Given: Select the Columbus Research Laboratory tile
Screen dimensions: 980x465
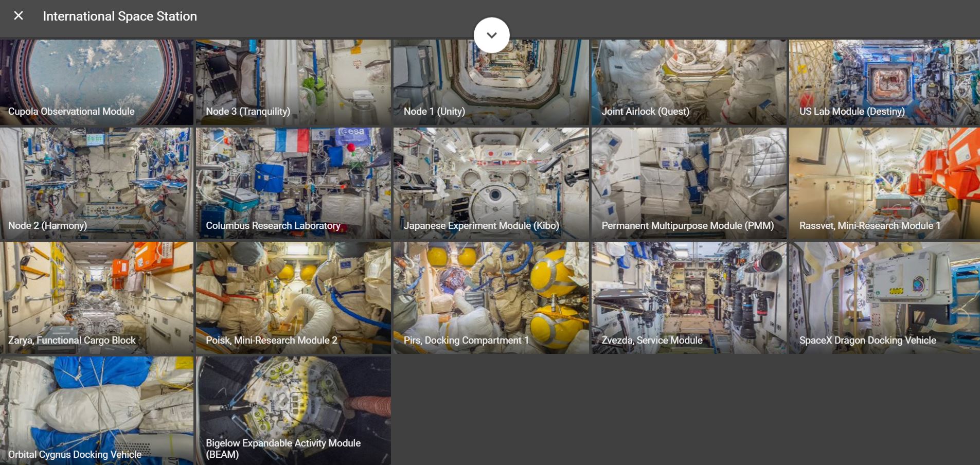Looking at the screenshot, I should click(x=293, y=183).
